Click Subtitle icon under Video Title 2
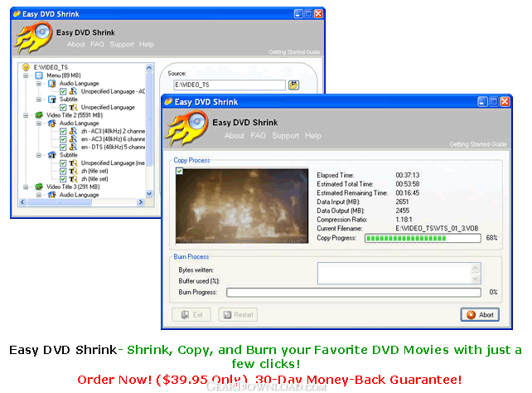Image resolution: width=532 pixels, height=393 pixels. pyautogui.click(x=52, y=155)
